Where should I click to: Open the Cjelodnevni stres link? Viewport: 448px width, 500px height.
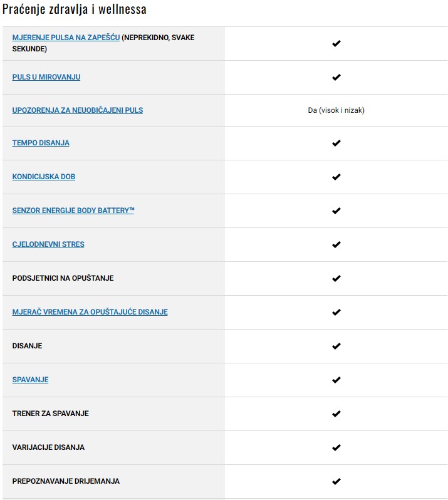48,244
